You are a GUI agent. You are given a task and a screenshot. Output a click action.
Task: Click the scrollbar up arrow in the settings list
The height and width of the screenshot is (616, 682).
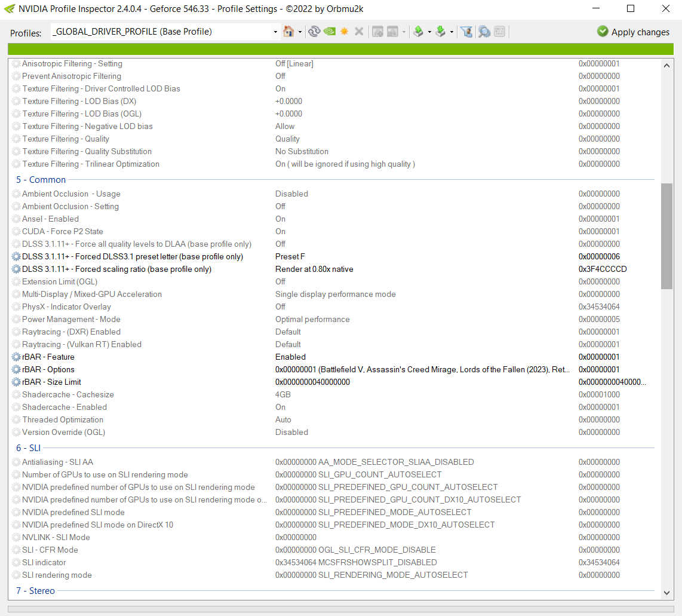point(666,65)
